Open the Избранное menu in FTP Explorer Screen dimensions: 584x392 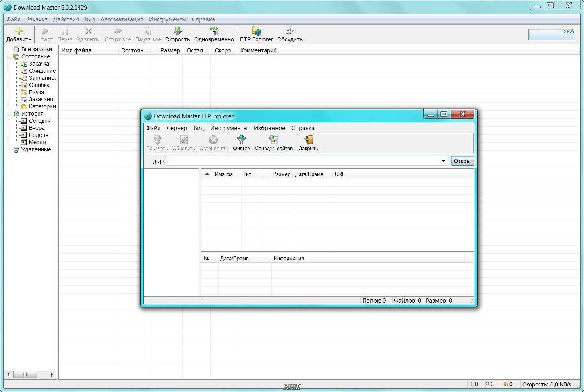point(269,128)
